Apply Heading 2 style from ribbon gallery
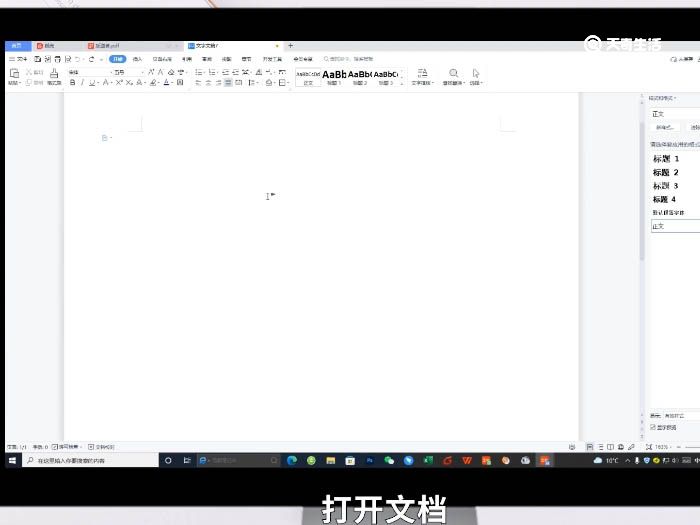Image resolution: width=700 pixels, height=525 pixels. point(360,77)
